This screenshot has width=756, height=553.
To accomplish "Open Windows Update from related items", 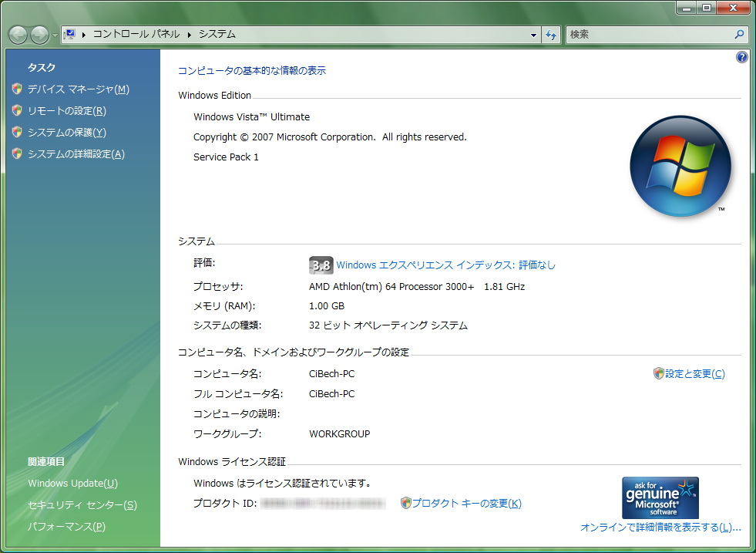I will pyautogui.click(x=72, y=484).
